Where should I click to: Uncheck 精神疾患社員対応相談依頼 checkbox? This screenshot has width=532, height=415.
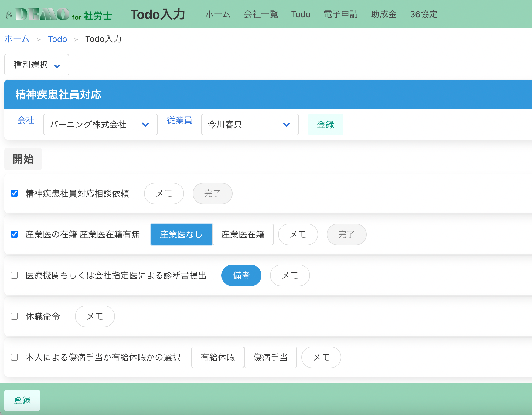(14, 193)
